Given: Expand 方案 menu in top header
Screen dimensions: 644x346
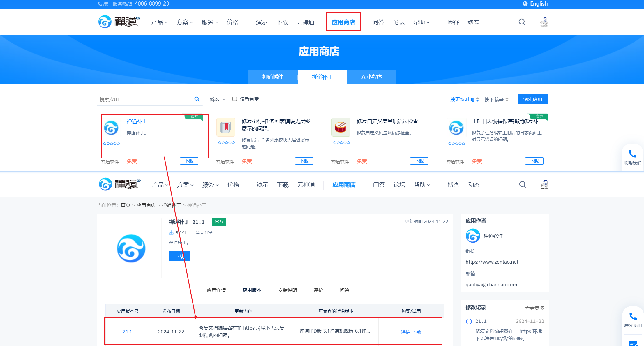Looking at the screenshot, I should point(185,22).
